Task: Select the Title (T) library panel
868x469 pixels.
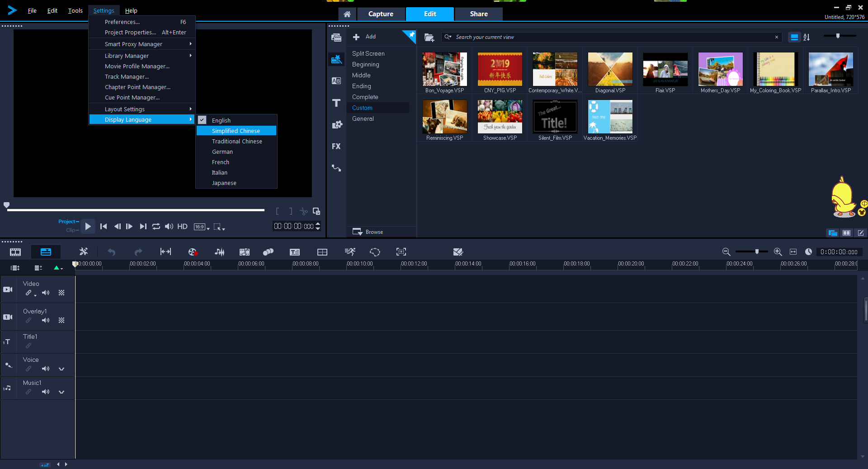Action: click(336, 103)
